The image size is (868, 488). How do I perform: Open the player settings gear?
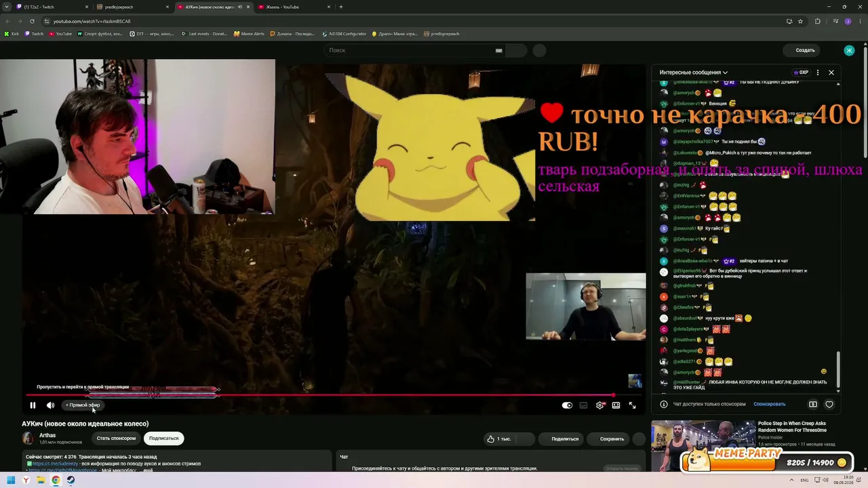599,405
